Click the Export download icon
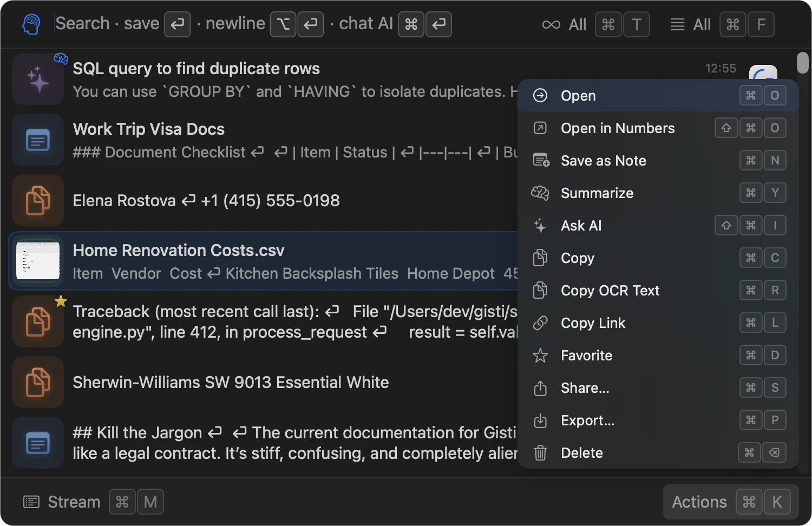This screenshot has height=526, width=812. tap(540, 420)
